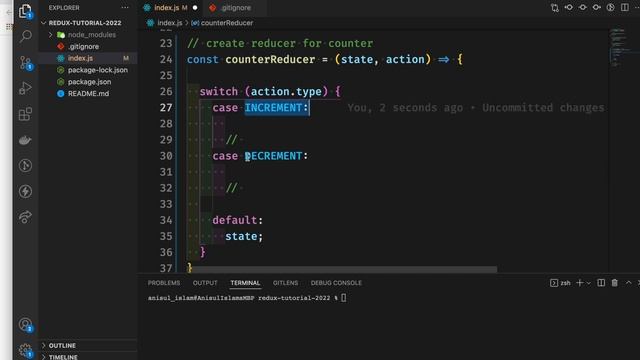The image size is (640, 360).
Task: Click the EXPLORER panel title
Action: (64, 7)
